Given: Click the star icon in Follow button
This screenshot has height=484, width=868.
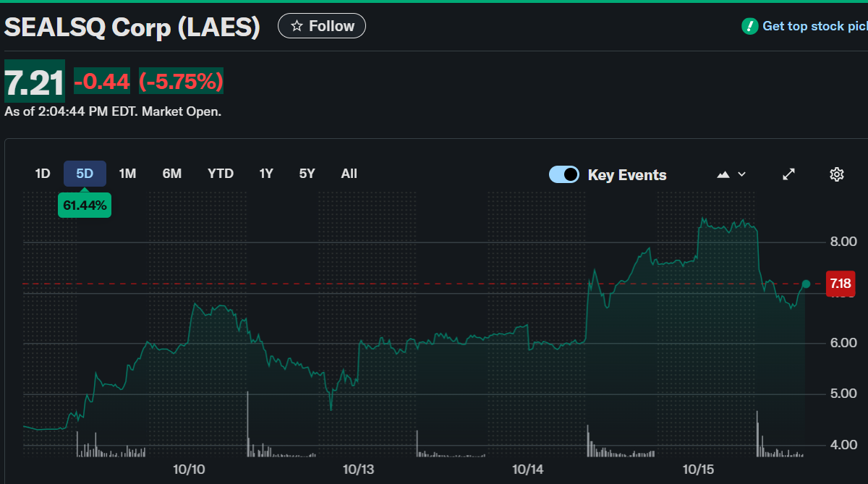Looking at the screenshot, I should click(297, 26).
